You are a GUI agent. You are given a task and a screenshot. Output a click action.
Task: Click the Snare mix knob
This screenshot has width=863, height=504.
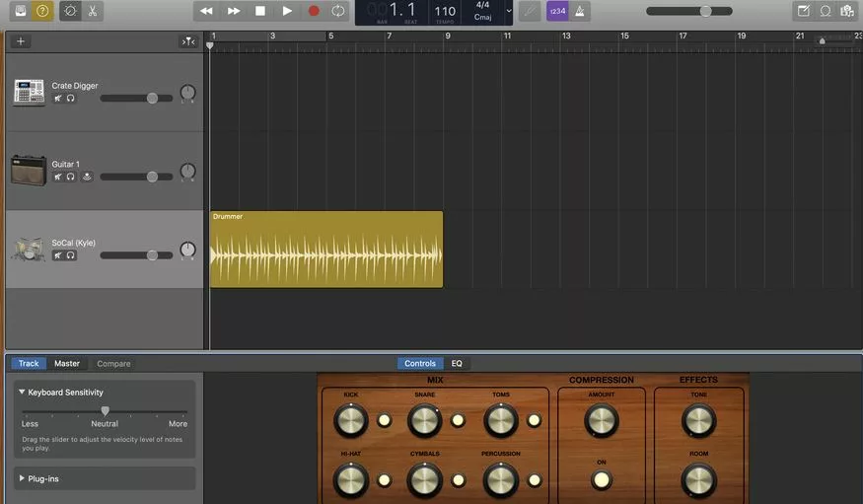pyautogui.click(x=424, y=421)
